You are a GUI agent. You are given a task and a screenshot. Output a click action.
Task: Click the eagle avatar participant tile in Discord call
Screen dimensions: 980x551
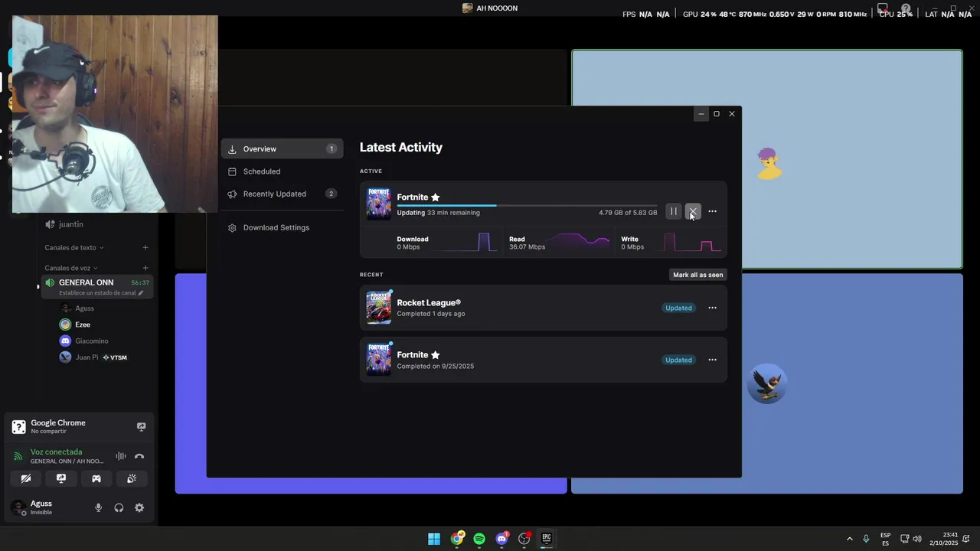click(766, 383)
